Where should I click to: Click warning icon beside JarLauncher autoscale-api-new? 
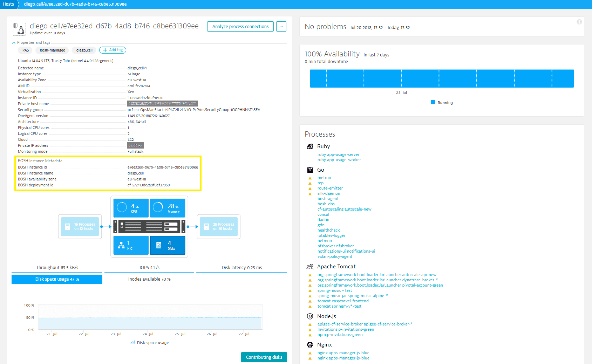click(310, 275)
